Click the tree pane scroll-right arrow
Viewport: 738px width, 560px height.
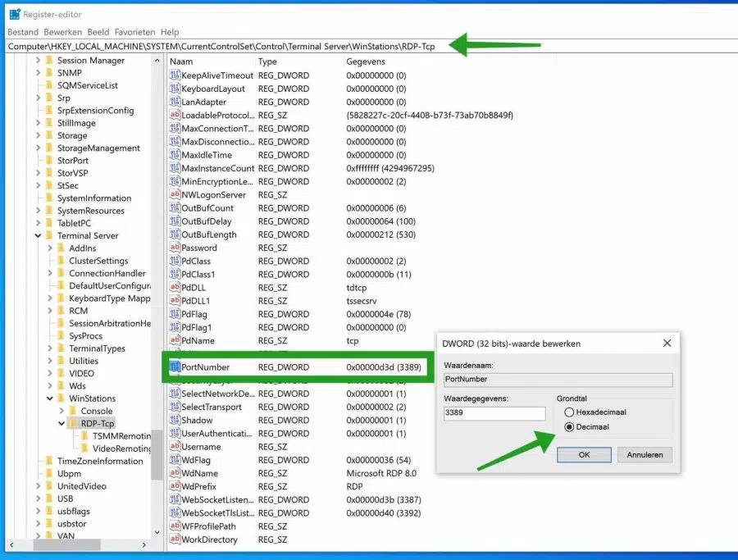coord(144,544)
